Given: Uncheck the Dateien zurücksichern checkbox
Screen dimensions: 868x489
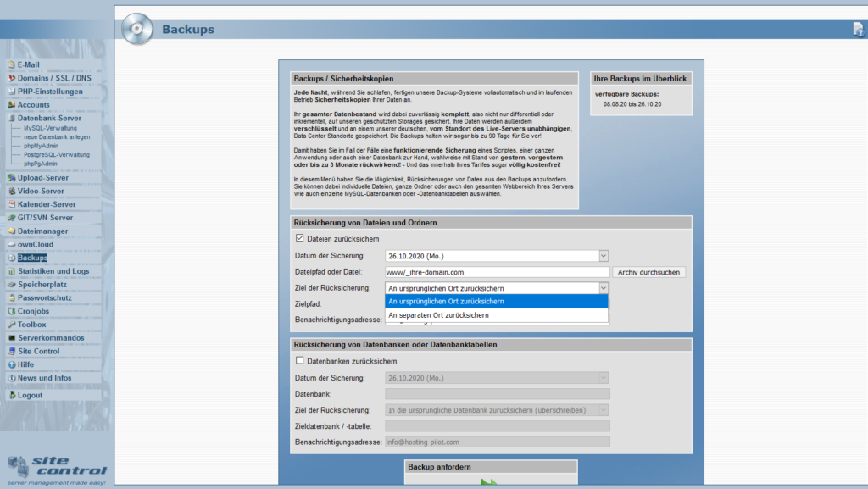Looking at the screenshot, I should click(299, 238).
